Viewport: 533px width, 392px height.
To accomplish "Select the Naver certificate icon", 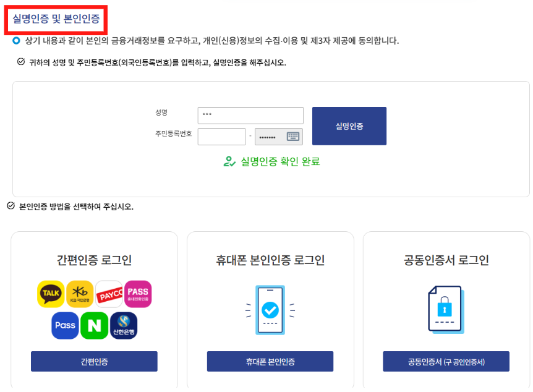I will (x=94, y=325).
